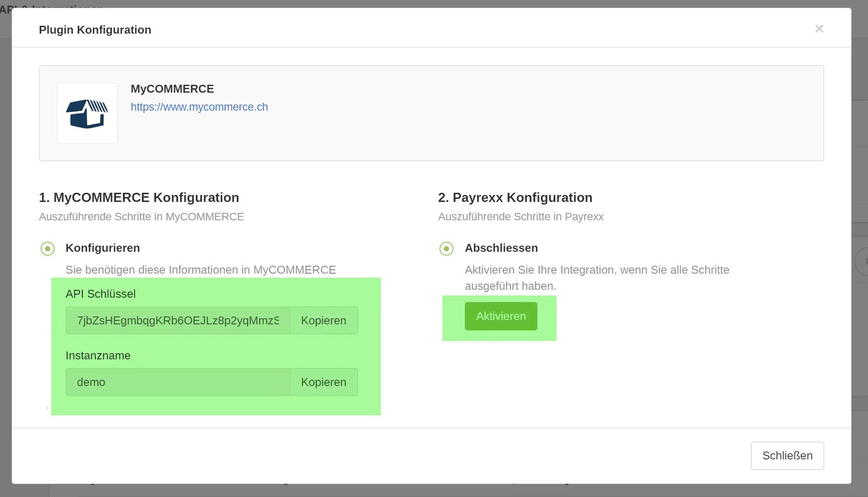
Task: Click the bold MyCOMMERCE plugin name
Action: coord(172,89)
